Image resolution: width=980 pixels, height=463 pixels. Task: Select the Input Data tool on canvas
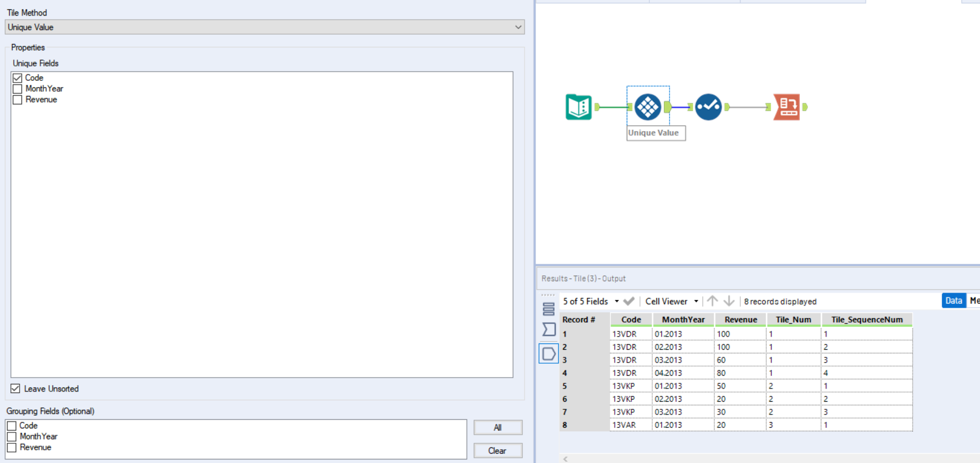pos(579,107)
